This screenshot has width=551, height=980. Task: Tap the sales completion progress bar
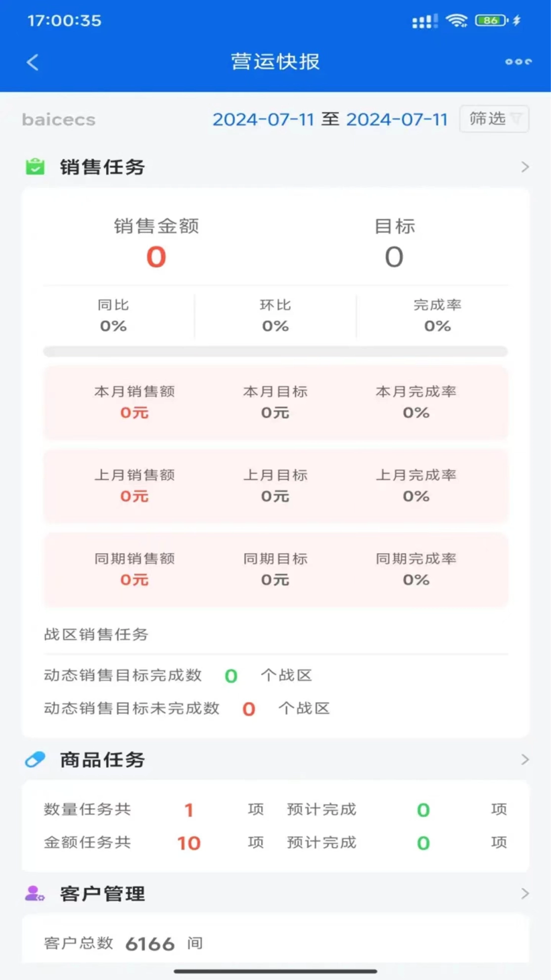click(275, 351)
